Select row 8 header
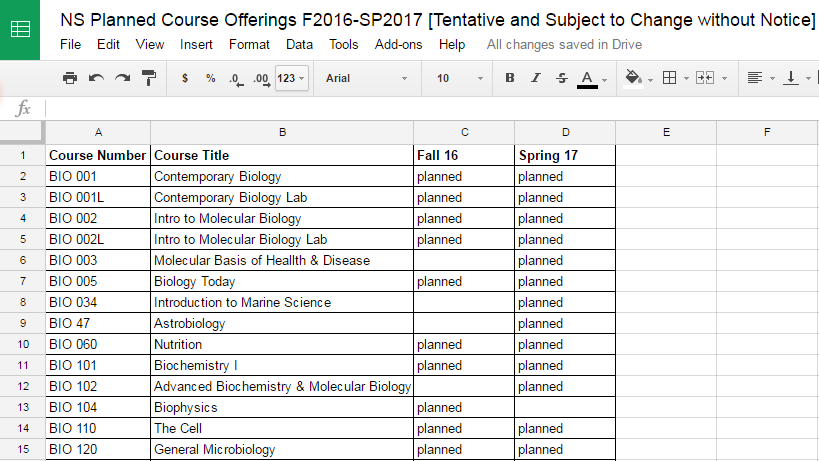The width and height of the screenshot is (819, 461). (x=22, y=302)
